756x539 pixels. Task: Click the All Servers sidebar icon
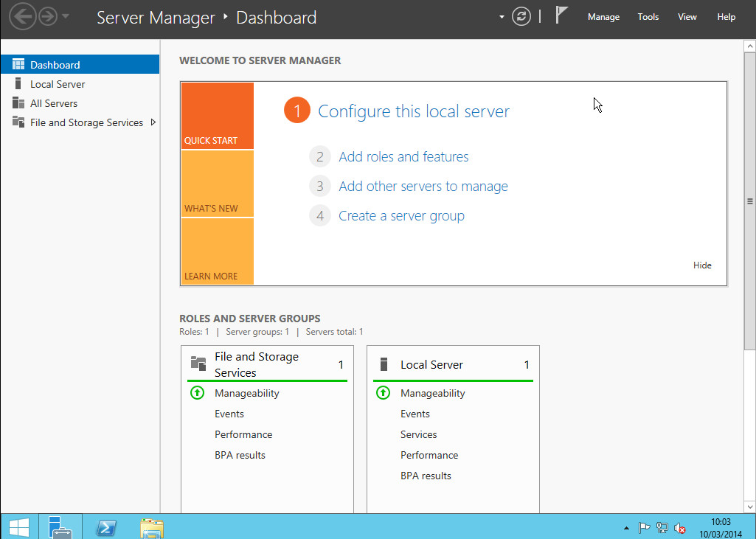18,102
